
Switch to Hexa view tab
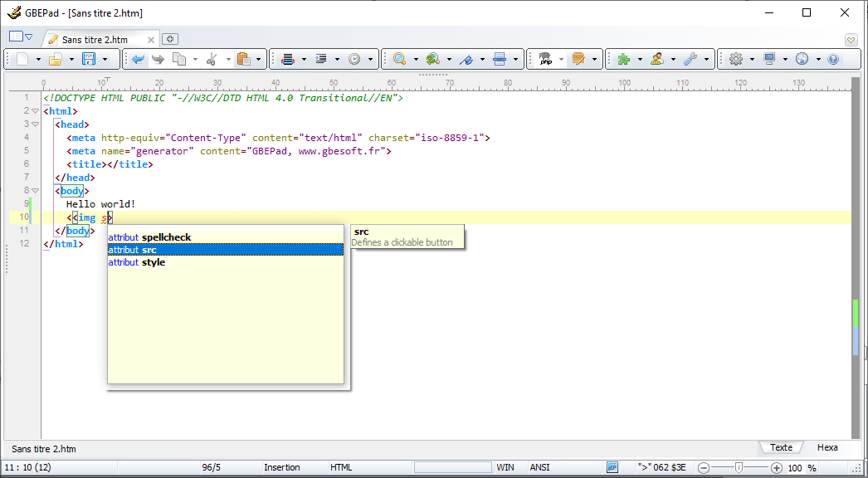tap(827, 447)
